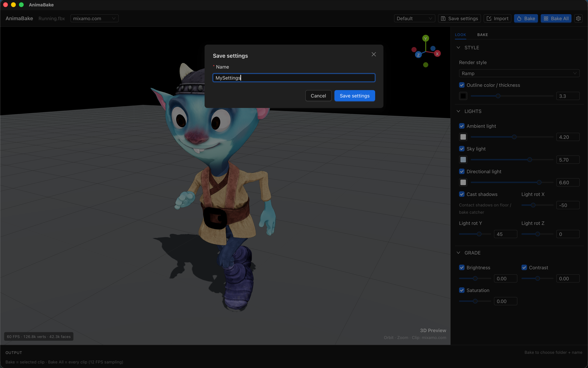Click the Light rot X slider handle
Viewport: 588px width, 368px height.
(533, 205)
